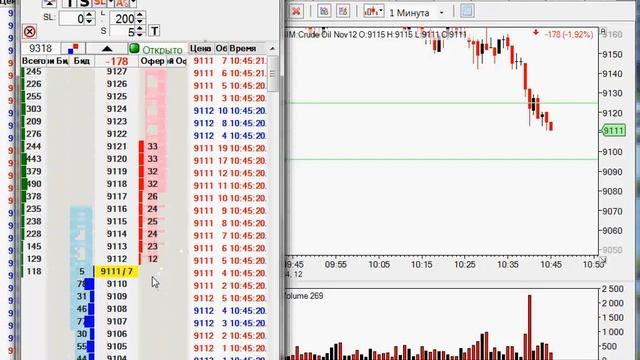Screen dimensions: 640x360
Task: Decrease the S value of 5
Action: click(140, 35)
